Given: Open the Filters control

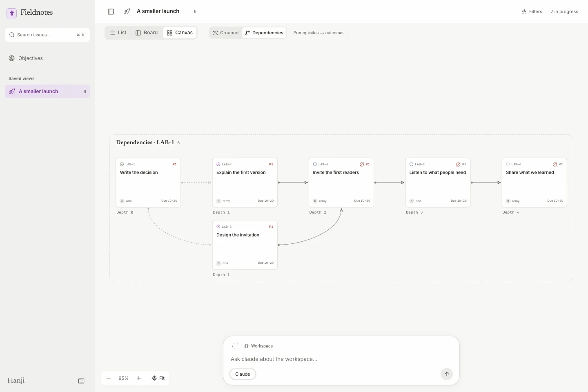Looking at the screenshot, I should pyautogui.click(x=532, y=11).
